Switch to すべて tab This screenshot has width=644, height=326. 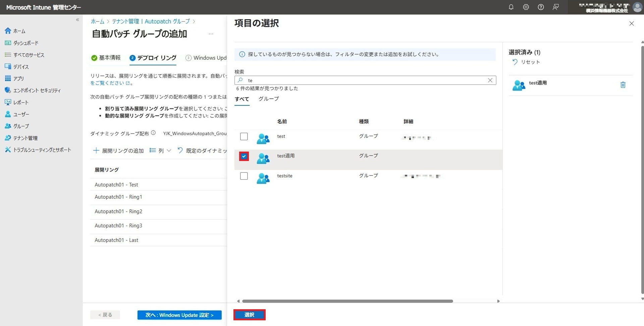[x=242, y=99]
